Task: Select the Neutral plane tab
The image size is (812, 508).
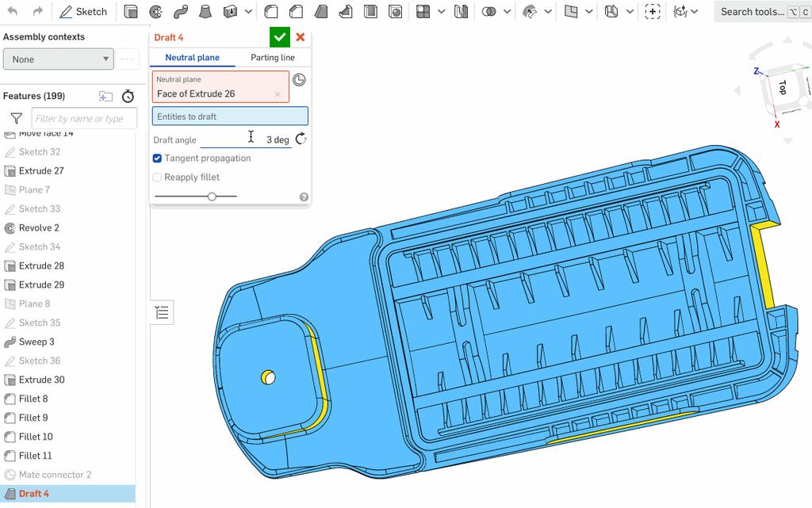Action: pos(192,58)
